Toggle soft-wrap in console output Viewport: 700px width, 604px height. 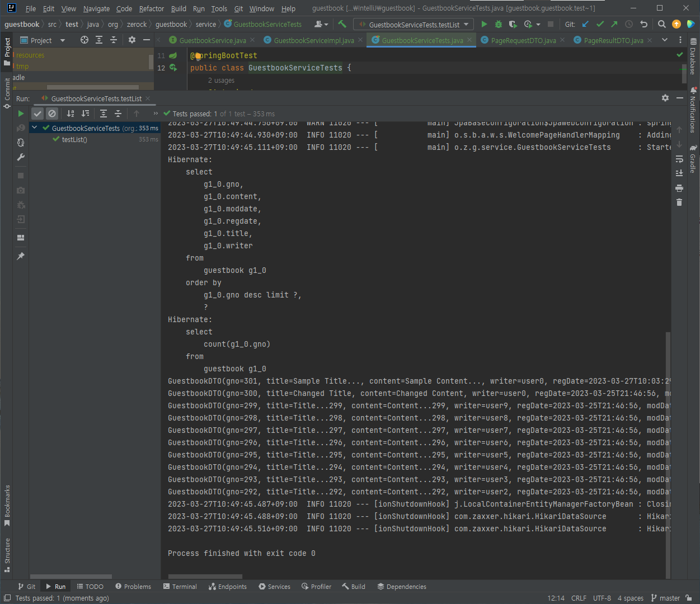coord(679,159)
